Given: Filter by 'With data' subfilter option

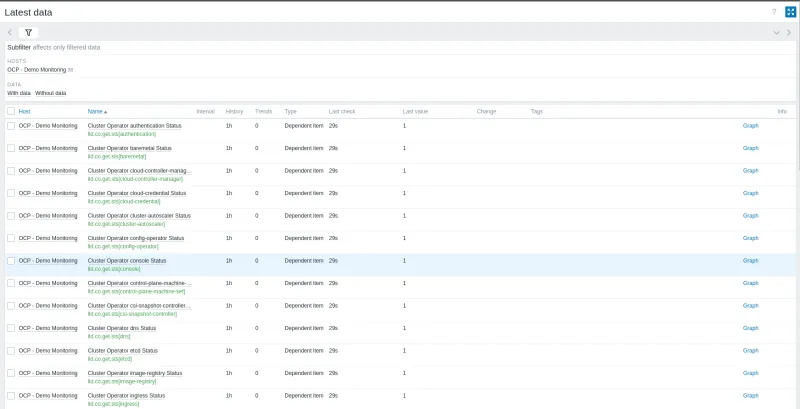Looking at the screenshot, I should 19,92.
